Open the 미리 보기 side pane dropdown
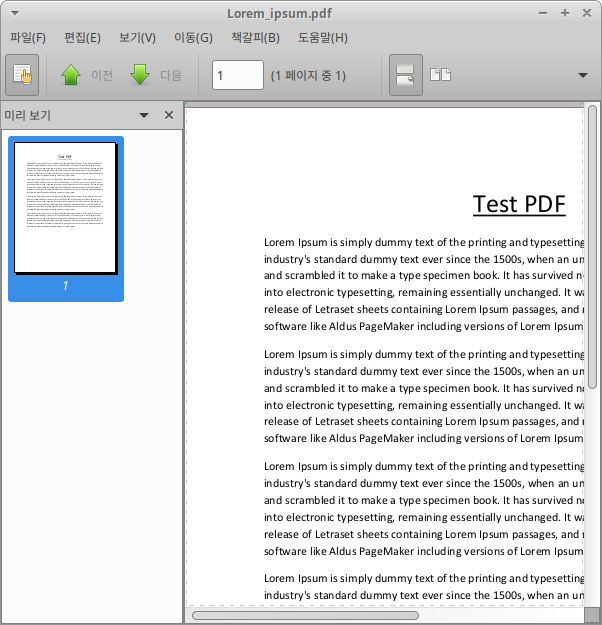Viewport: 602px width, 625px height. pyautogui.click(x=144, y=116)
